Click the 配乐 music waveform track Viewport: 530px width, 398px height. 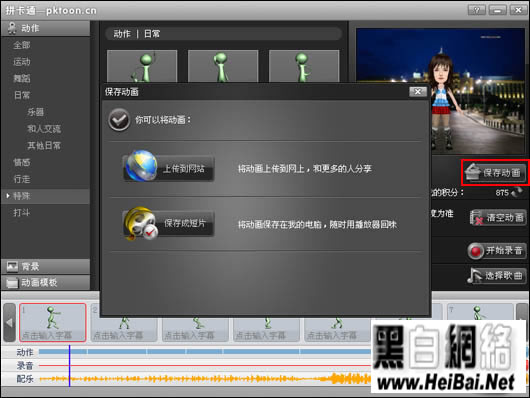click(205, 379)
